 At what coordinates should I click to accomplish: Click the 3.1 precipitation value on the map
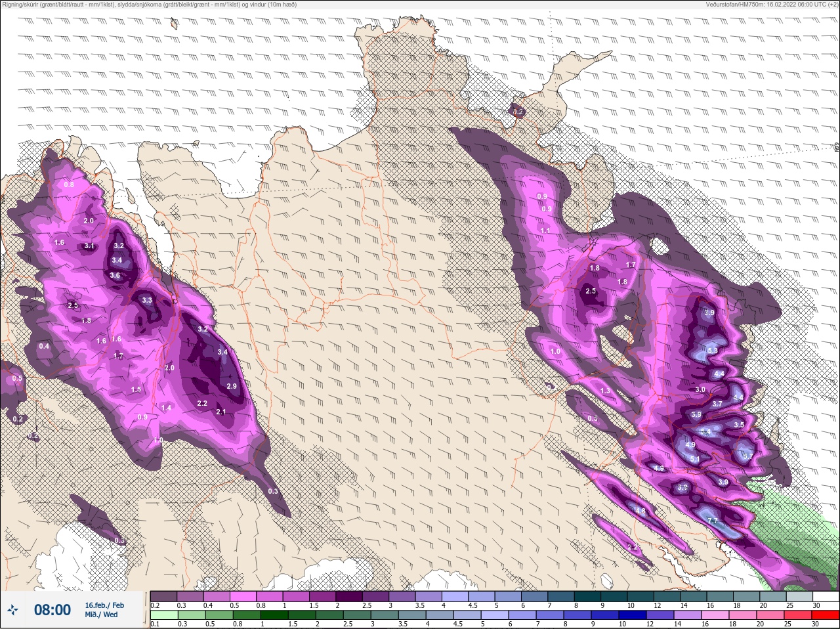(x=90, y=246)
